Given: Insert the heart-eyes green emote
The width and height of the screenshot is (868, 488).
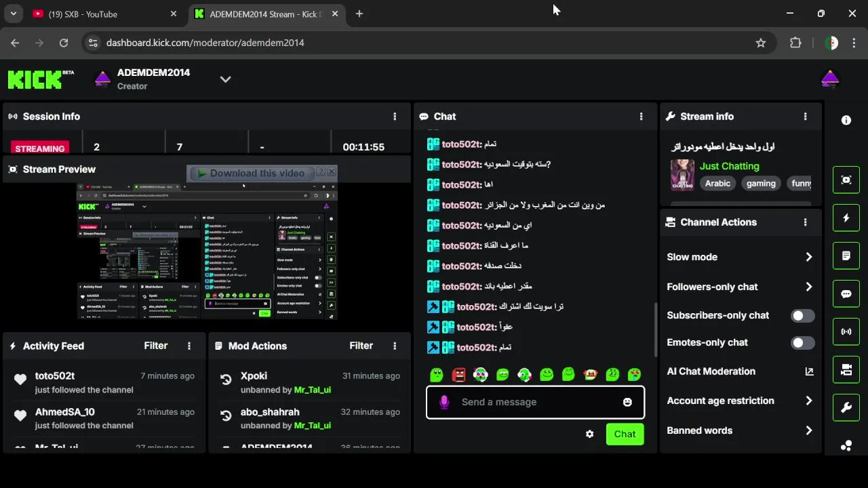Looking at the screenshot, I should coord(634,374).
